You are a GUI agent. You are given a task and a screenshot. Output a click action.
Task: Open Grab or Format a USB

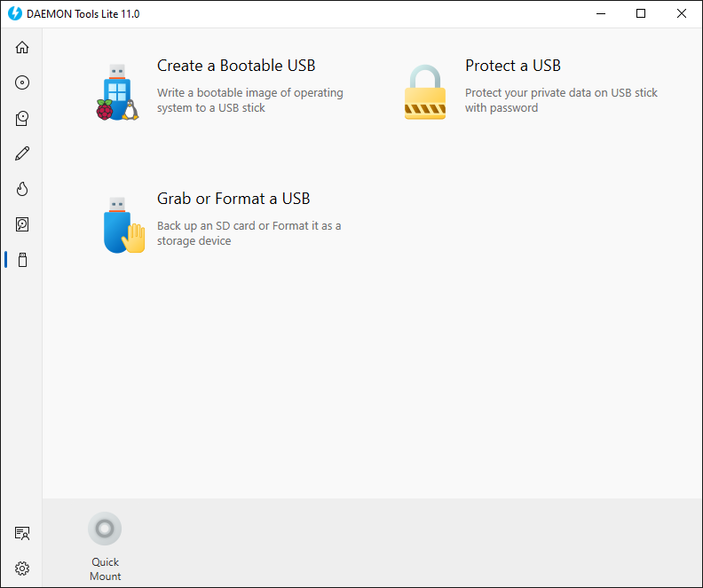233,199
